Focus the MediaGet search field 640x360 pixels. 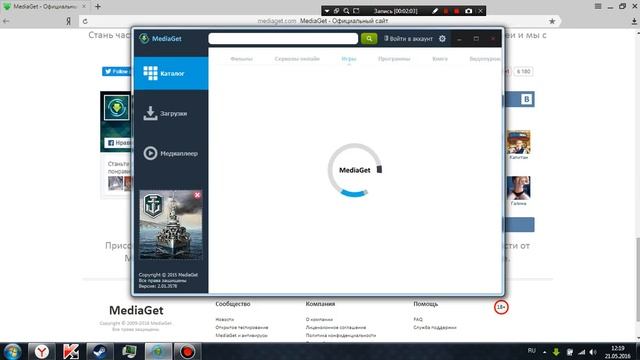[x=283, y=38]
